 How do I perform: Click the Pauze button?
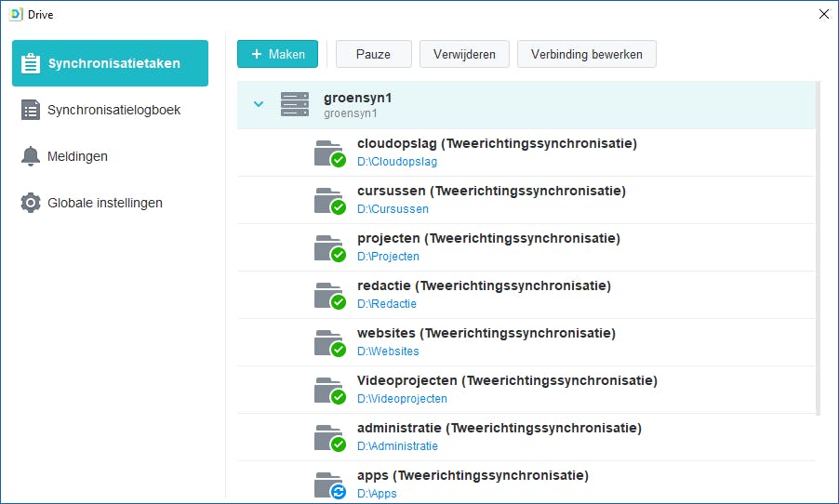pyautogui.click(x=374, y=54)
